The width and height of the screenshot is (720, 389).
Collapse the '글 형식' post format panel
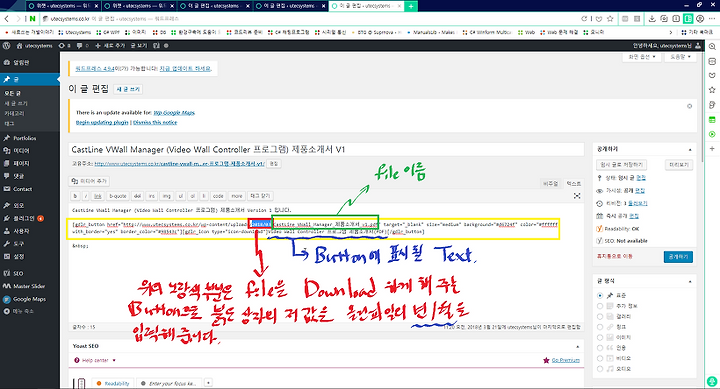point(690,281)
